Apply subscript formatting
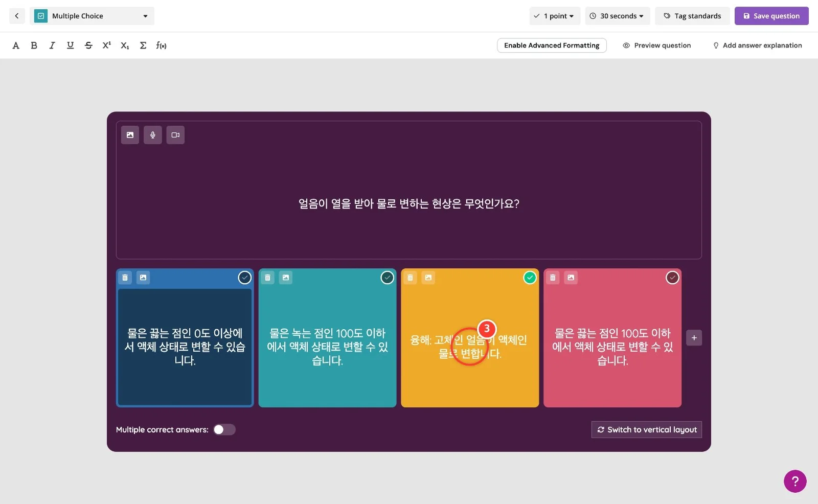 pos(125,45)
